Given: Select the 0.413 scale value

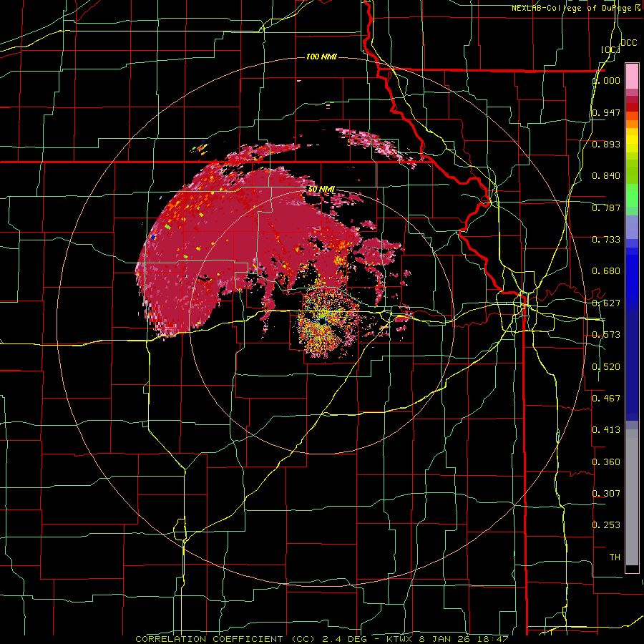Looking at the screenshot, I should 606,430.
